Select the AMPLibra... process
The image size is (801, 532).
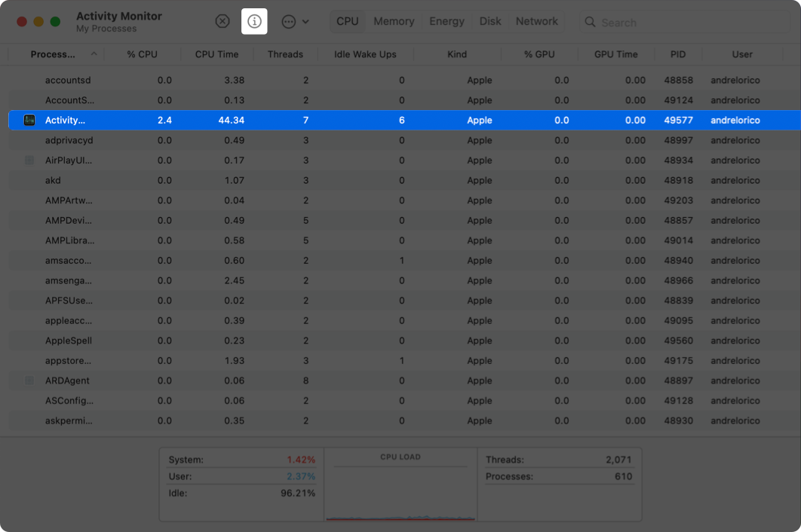(69, 240)
